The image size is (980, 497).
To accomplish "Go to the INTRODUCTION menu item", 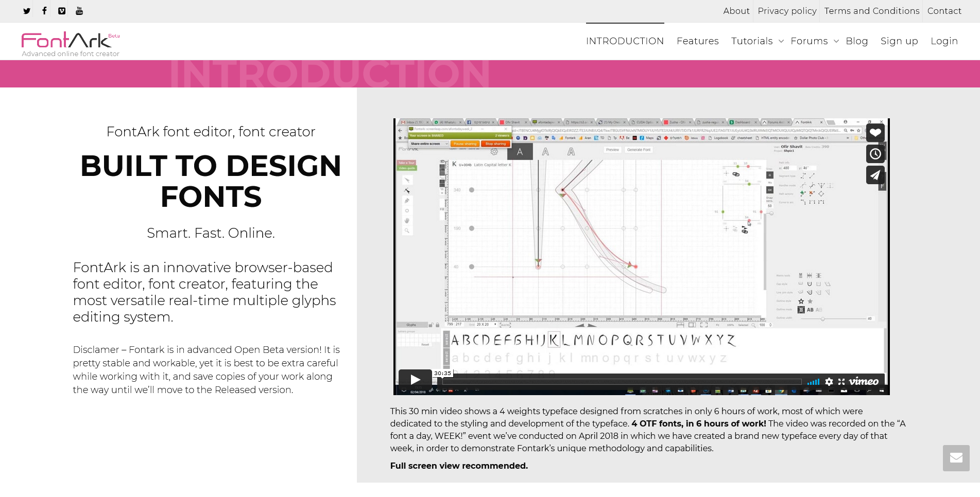I will pos(625,41).
